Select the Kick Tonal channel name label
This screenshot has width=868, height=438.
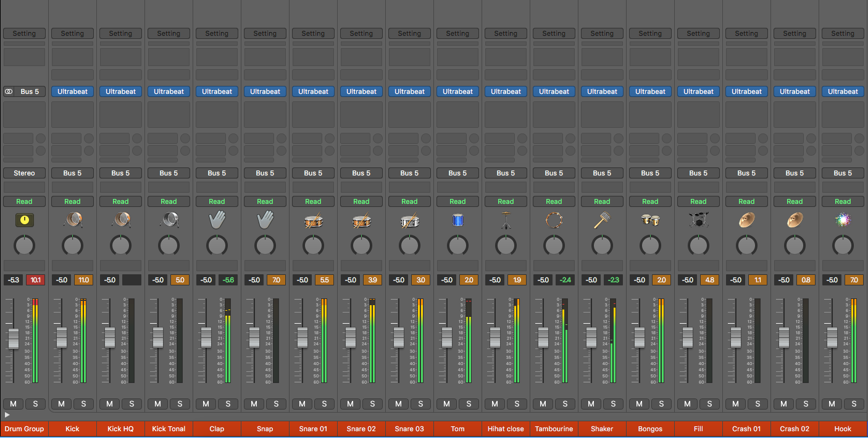[169, 429]
